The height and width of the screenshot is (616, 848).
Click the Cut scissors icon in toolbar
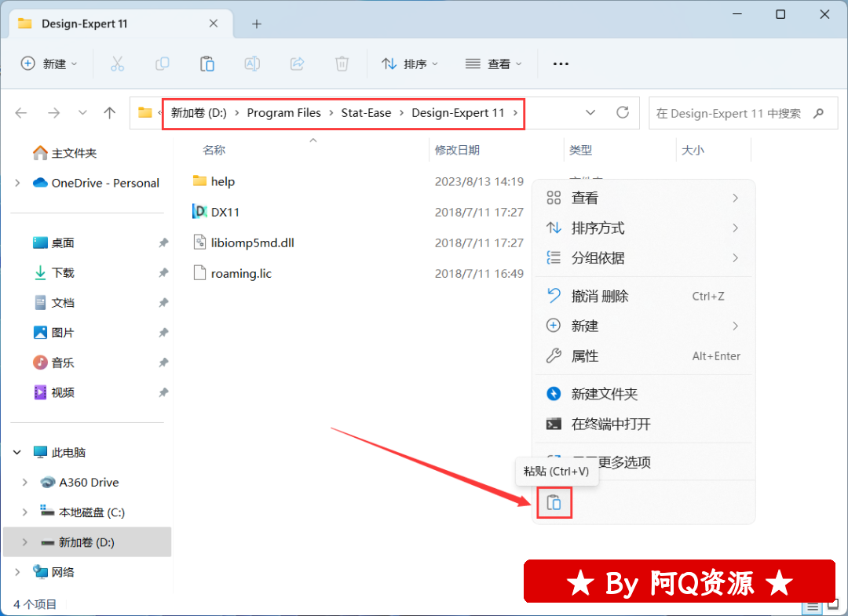tap(117, 64)
